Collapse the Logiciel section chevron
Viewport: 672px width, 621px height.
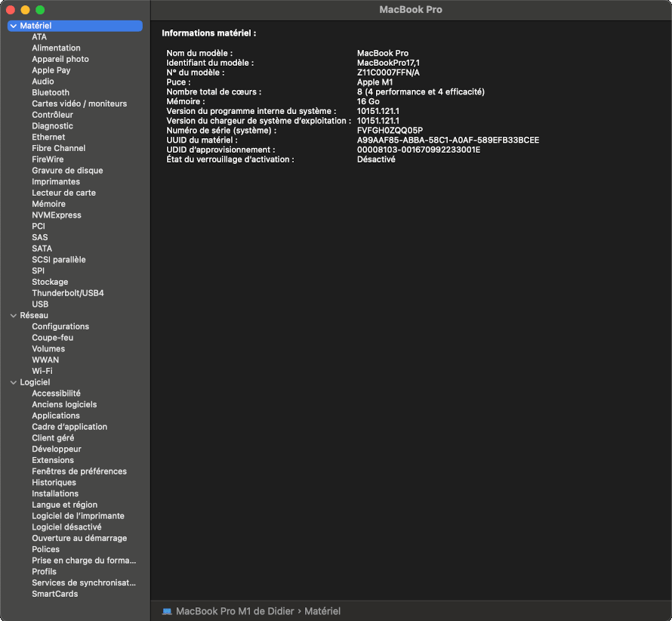click(13, 382)
